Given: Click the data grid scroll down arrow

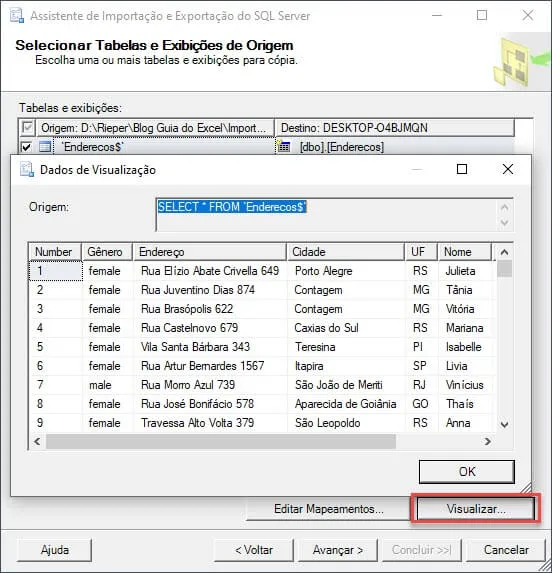Looking at the screenshot, I should point(504,424).
